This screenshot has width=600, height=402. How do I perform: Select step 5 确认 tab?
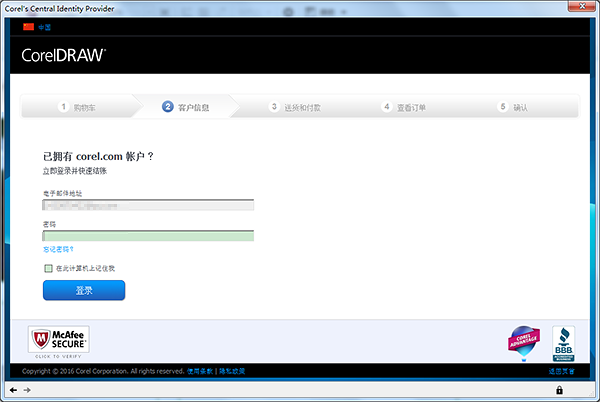pos(514,106)
